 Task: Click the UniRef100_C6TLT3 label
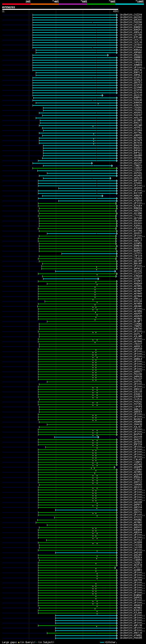click(x=131, y=40)
